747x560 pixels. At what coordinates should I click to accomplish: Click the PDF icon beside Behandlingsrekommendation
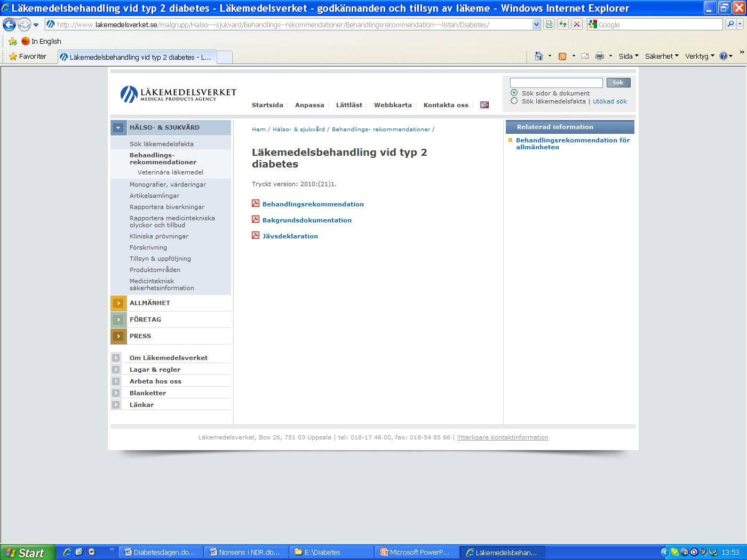256,203
